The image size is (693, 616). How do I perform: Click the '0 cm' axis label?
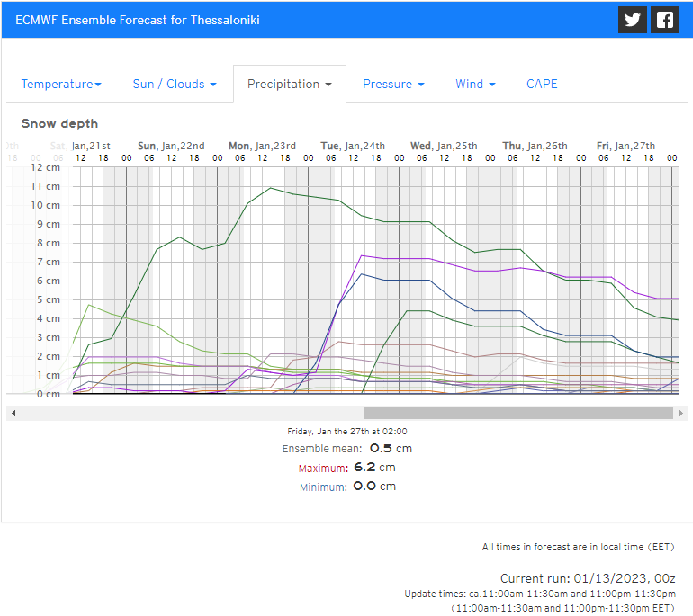[49, 394]
